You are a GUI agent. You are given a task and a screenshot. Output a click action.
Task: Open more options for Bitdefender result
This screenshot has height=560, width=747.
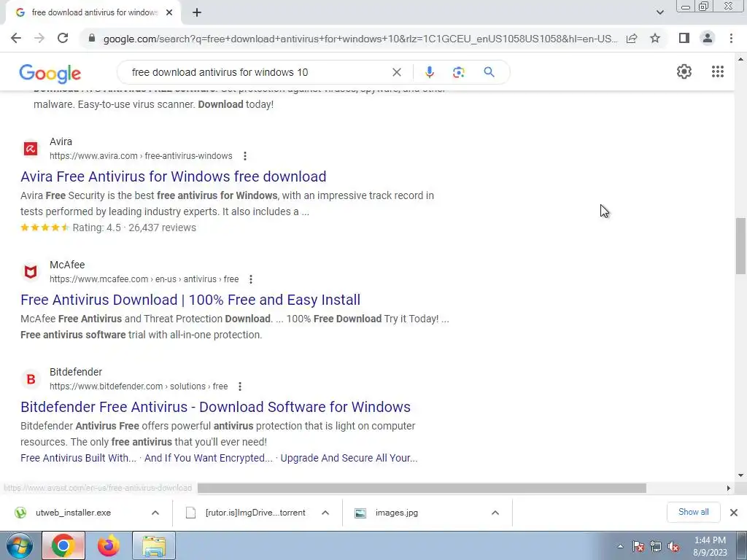pos(240,386)
